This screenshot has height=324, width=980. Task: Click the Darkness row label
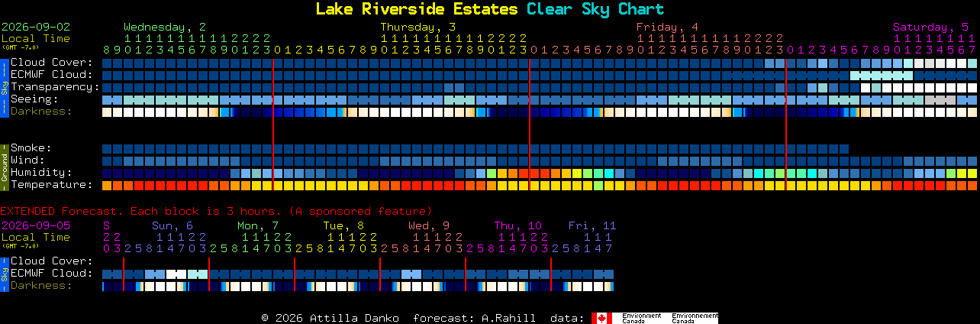(41, 112)
